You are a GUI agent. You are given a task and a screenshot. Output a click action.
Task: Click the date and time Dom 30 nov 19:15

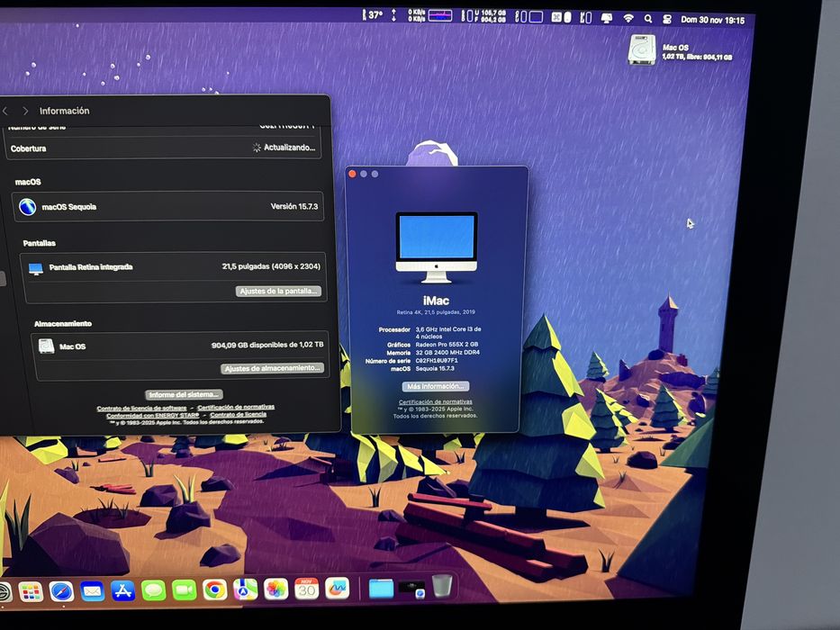712,20
